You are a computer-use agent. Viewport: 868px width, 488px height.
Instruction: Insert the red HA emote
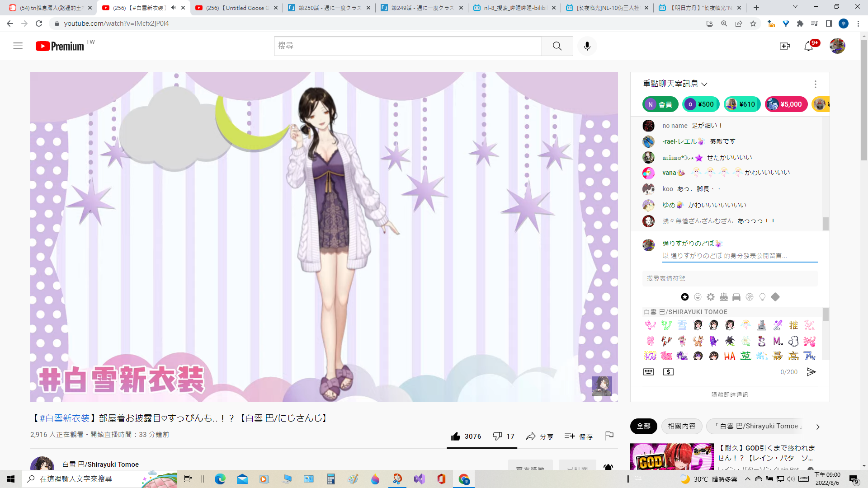click(x=730, y=357)
